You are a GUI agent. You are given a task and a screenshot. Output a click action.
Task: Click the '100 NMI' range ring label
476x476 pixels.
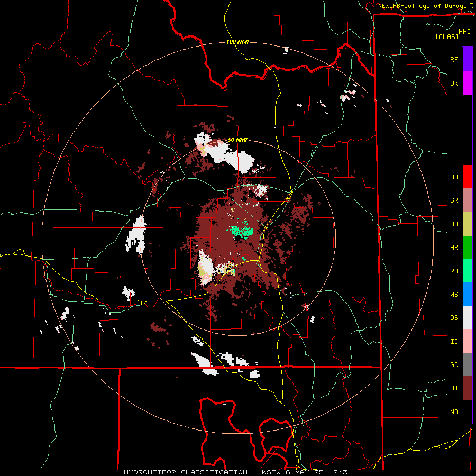click(237, 42)
